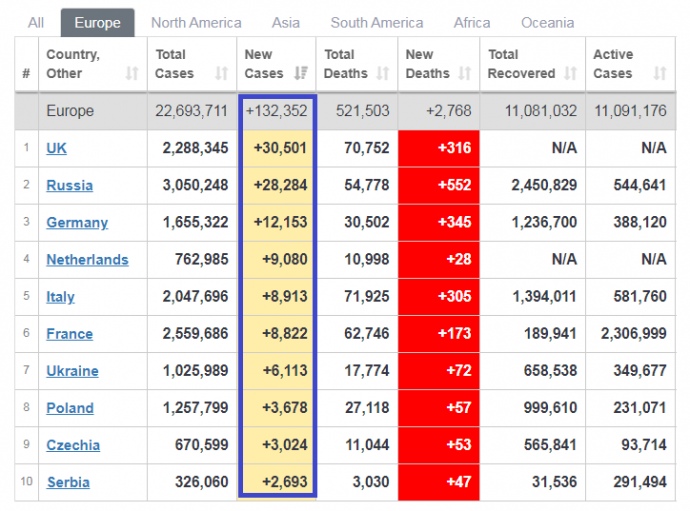
Task: Select the Africa tab
Action: click(472, 22)
